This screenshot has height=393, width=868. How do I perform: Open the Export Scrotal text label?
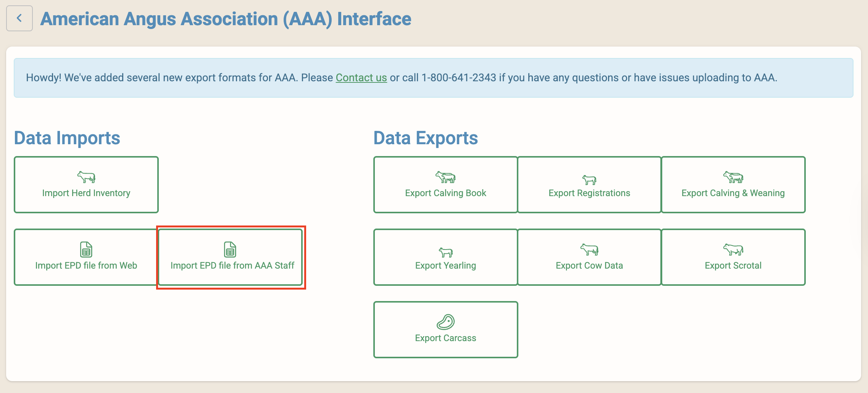click(x=733, y=266)
